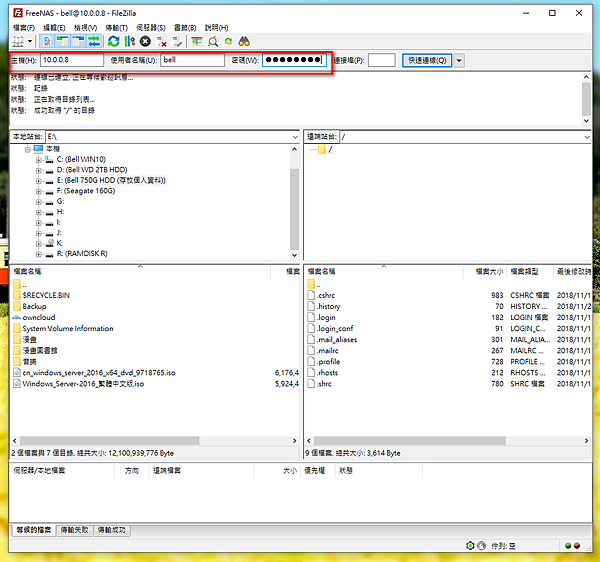
Task: Collapse the local computer root node
Action: coord(28,149)
